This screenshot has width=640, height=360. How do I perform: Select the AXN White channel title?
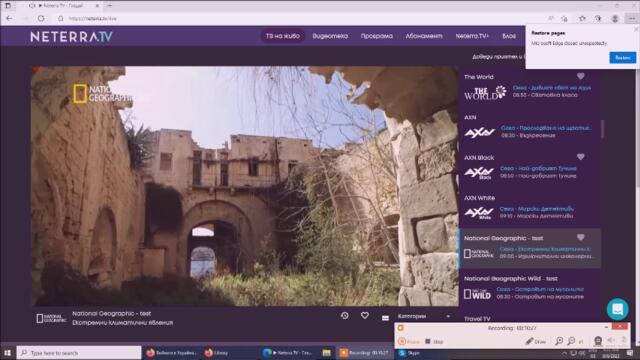pos(479,198)
